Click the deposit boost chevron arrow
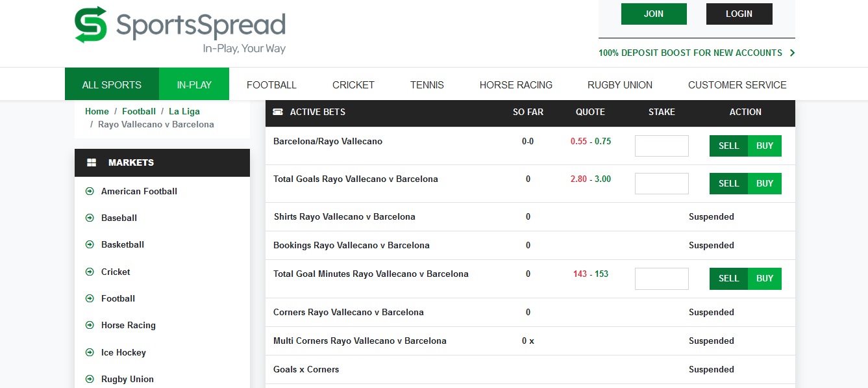Viewport: 868px width, 388px height. (x=792, y=53)
